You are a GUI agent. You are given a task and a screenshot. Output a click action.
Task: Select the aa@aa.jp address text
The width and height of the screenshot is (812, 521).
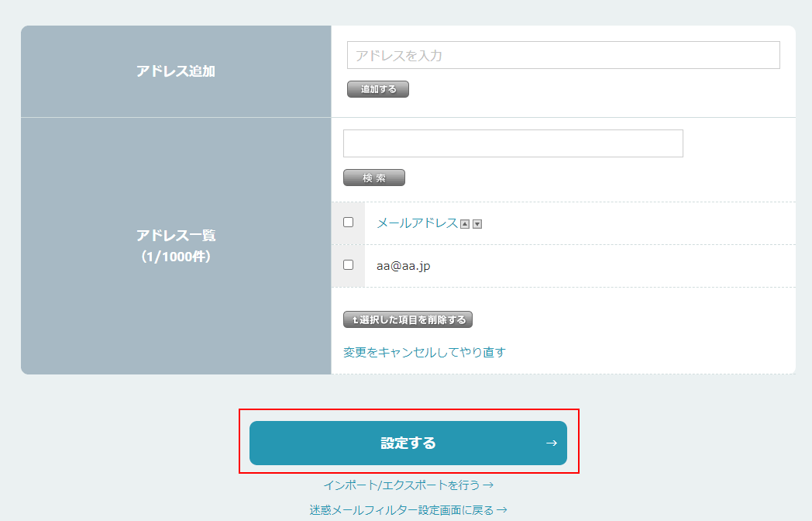[x=403, y=266]
